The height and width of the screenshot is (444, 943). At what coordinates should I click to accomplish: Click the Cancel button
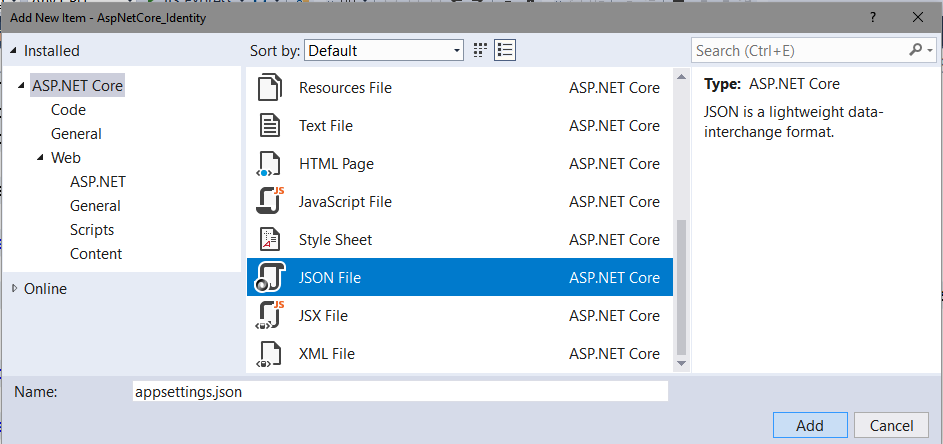point(891,426)
